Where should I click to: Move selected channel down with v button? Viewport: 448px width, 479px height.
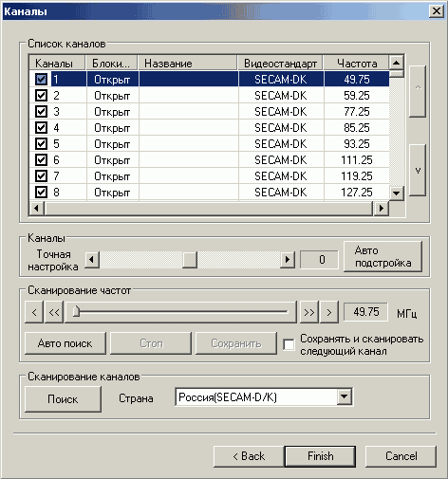[x=418, y=170]
